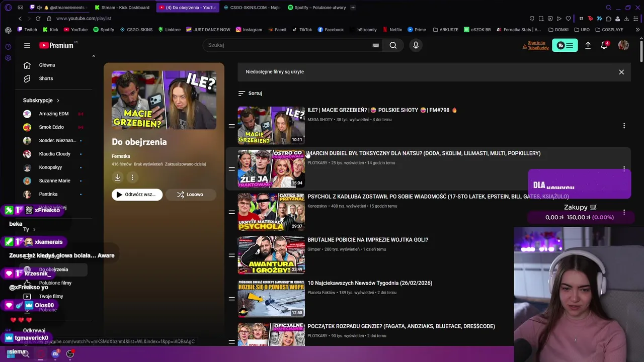644x362 pixels.
Task: Shuffle playlist with the Losowo button
Action: coord(190,195)
